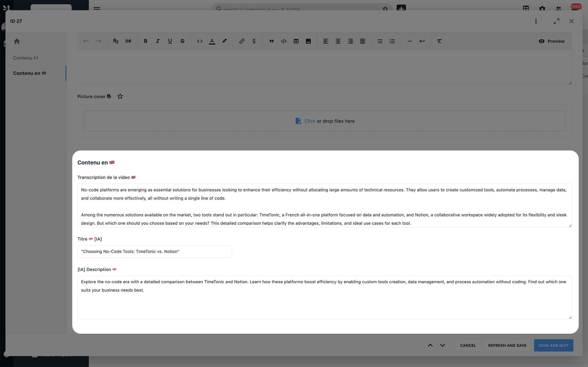The image size is (588, 367).
Task: Clear formatting with the eraser icon
Action: tap(439, 41)
